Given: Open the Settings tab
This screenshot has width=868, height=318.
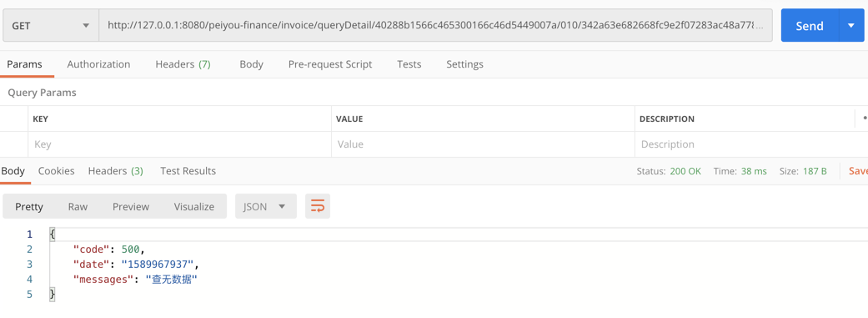Looking at the screenshot, I should tap(464, 64).
